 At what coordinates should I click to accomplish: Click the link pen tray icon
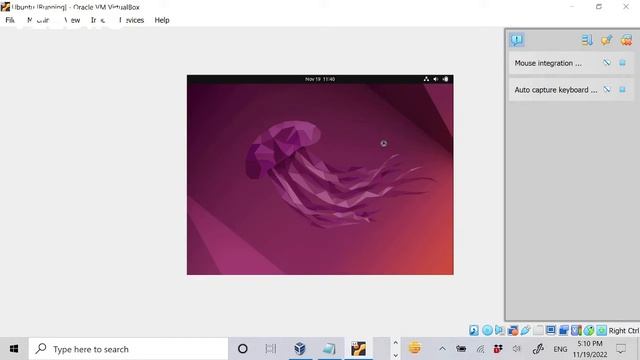pos(538,349)
